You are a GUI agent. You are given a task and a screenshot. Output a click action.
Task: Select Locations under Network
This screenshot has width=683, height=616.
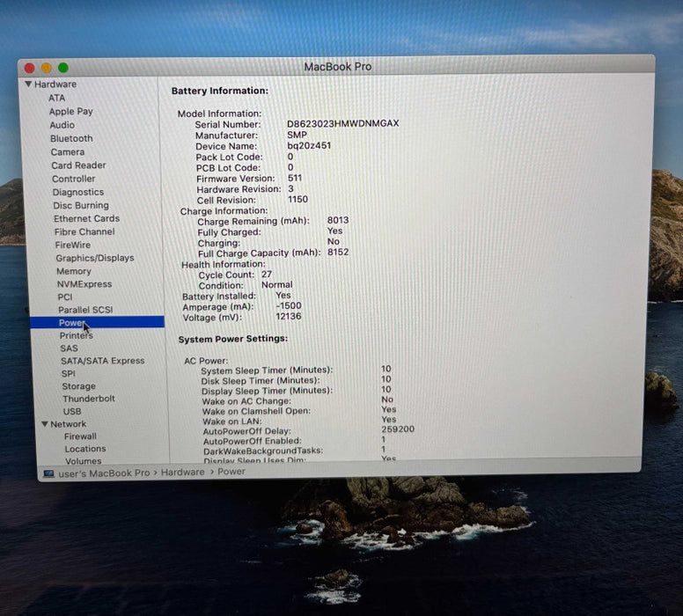click(85, 448)
